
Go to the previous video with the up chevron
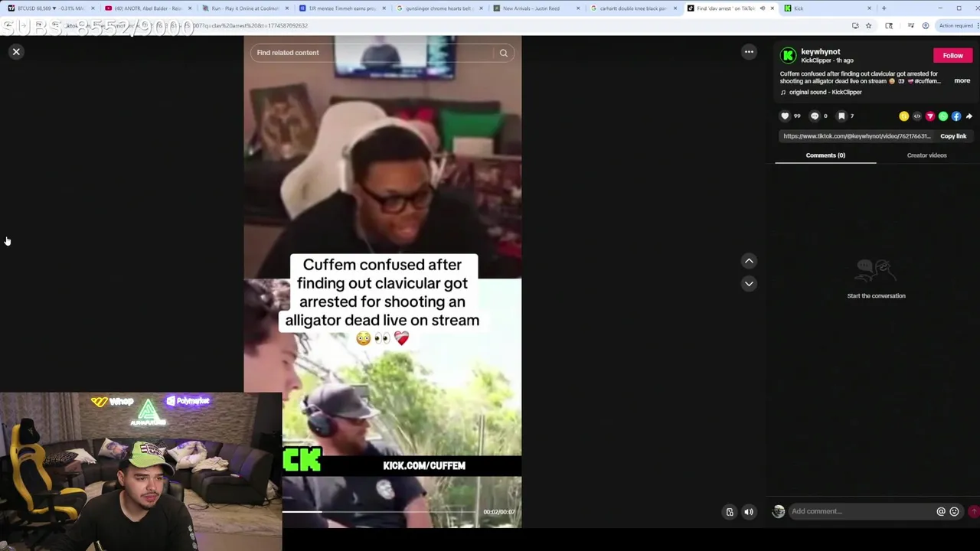coord(749,261)
